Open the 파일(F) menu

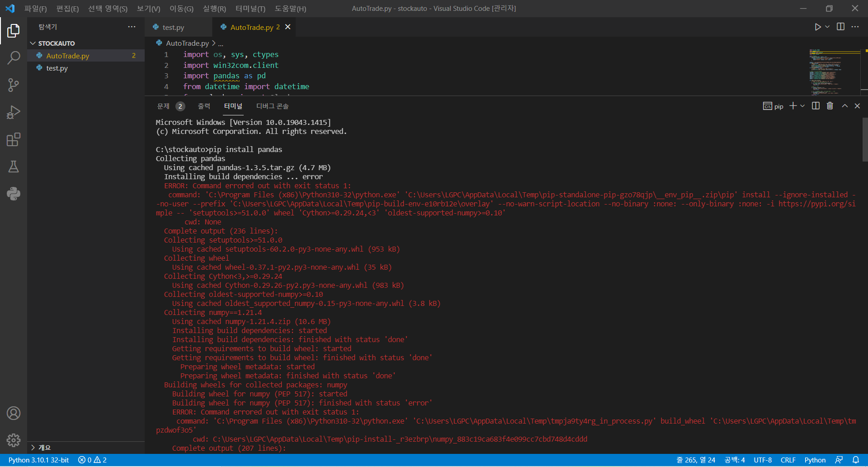click(x=36, y=9)
